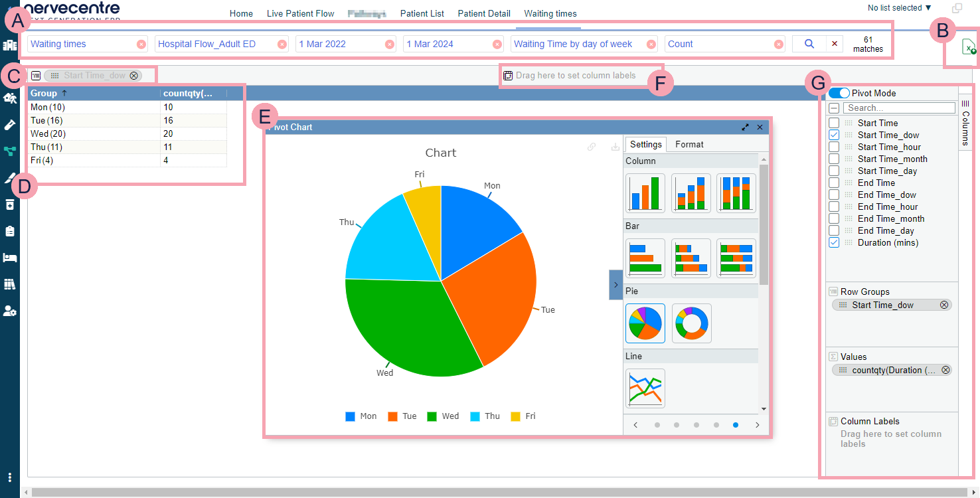Choose the stacked column chart icon
The height and width of the screenshot is (498, 980).
coord(691,193)
